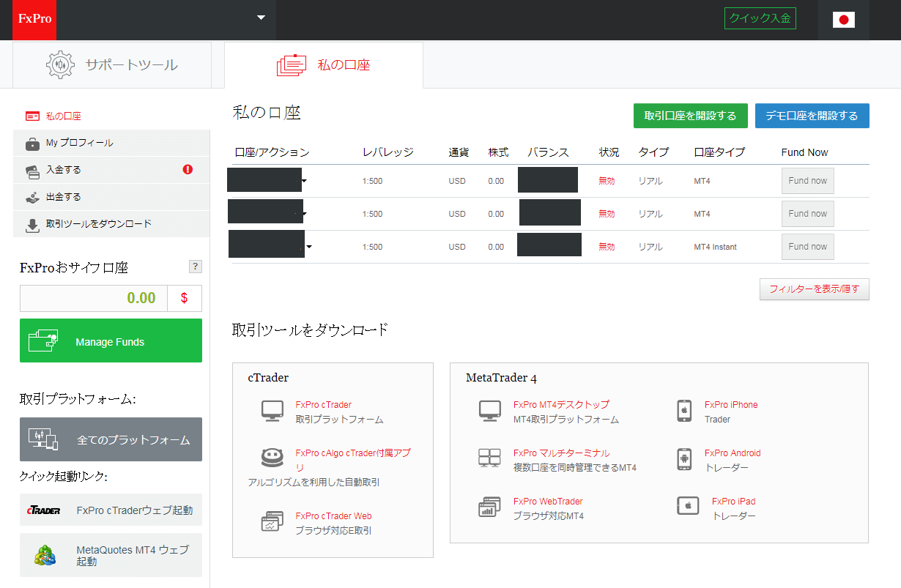
Task: Click the gear icon on サポートツール tab
Action: coord(60,64)
